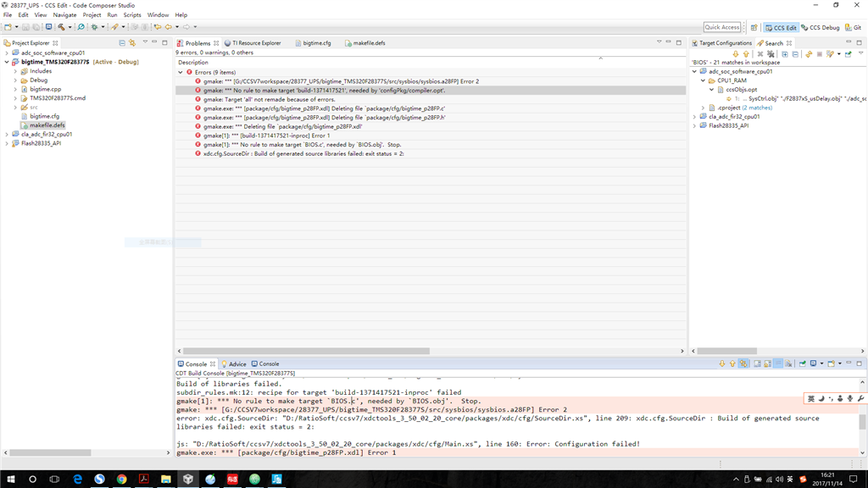Open the File menu
Viewport: 868px width, 488px height.
[7, 15]
